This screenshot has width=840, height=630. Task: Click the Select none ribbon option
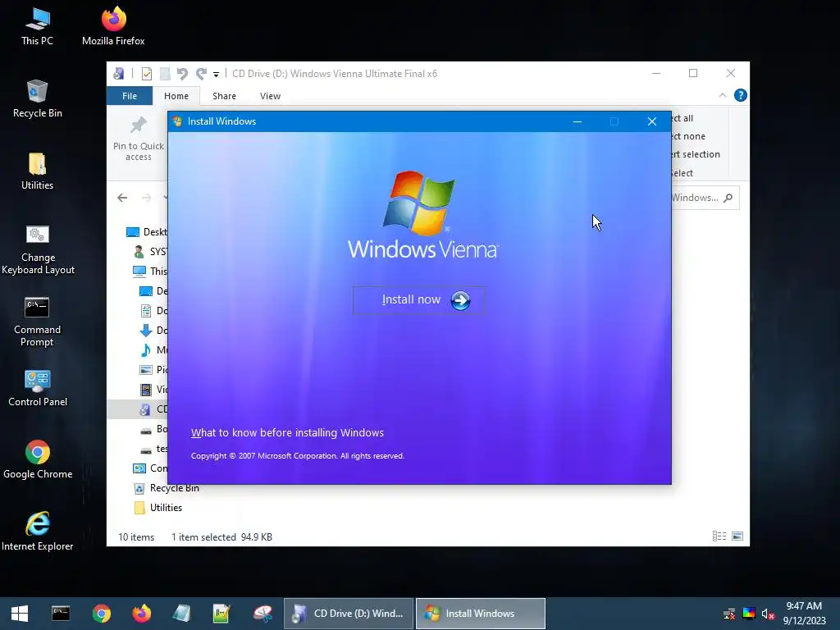point(688,137)
